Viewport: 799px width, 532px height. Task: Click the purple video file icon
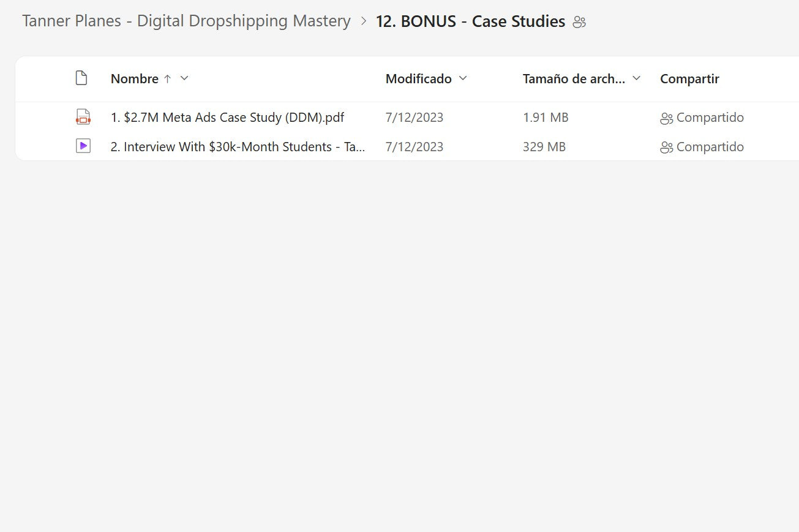tap(83, 146)
